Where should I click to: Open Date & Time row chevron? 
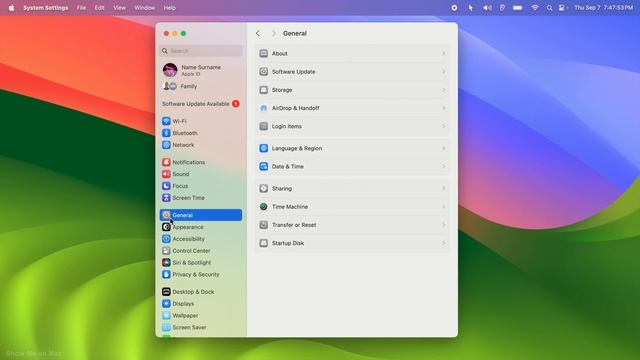[x=444, y=167]
